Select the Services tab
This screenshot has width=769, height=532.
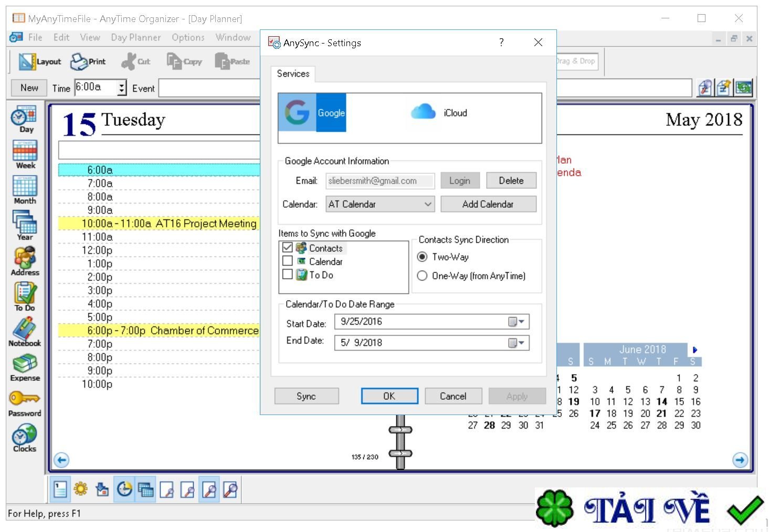click(x=293, y=74)
